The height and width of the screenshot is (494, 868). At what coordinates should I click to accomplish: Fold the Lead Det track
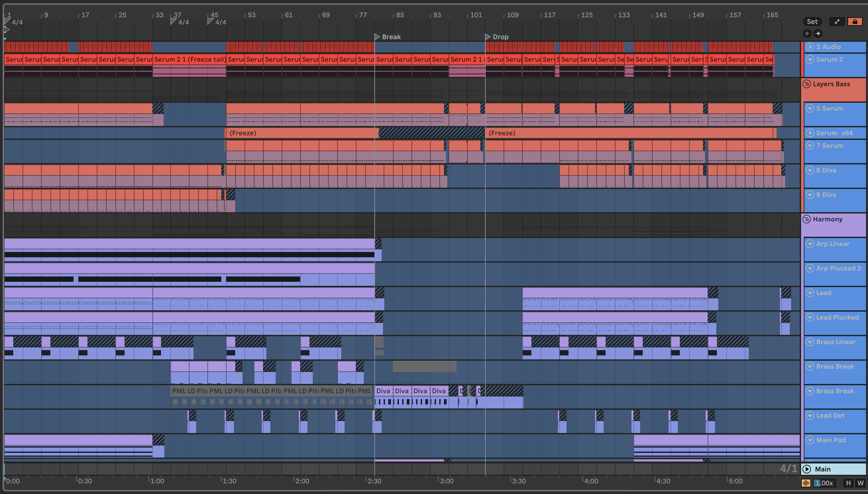point(810,416)
